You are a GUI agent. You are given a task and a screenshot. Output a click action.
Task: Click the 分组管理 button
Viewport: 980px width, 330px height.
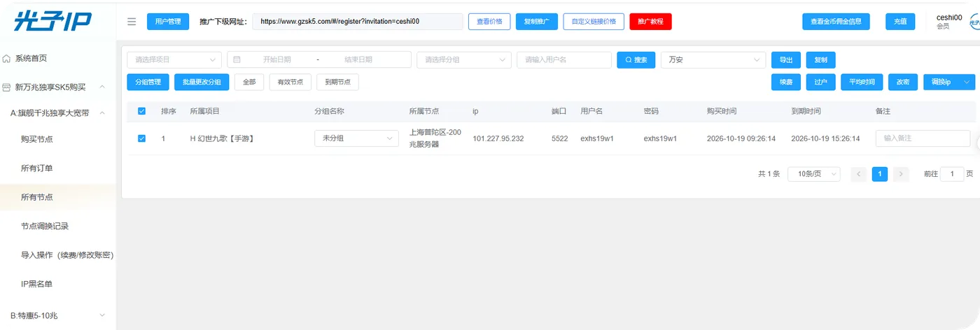pyautogui.click(x=148, y=82)
